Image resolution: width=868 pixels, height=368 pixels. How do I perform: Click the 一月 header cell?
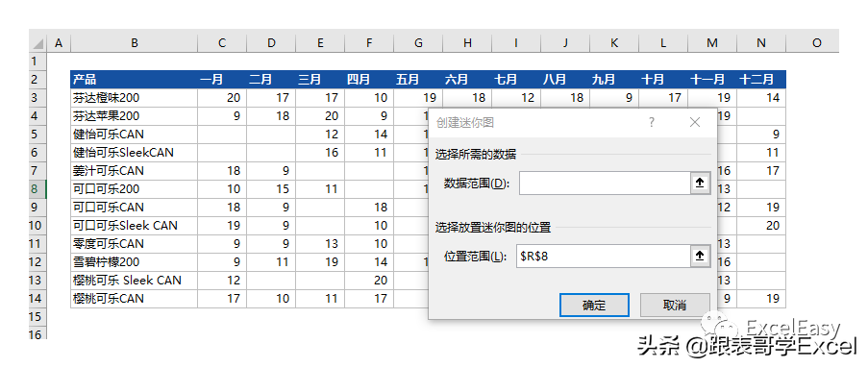(222, 79)
